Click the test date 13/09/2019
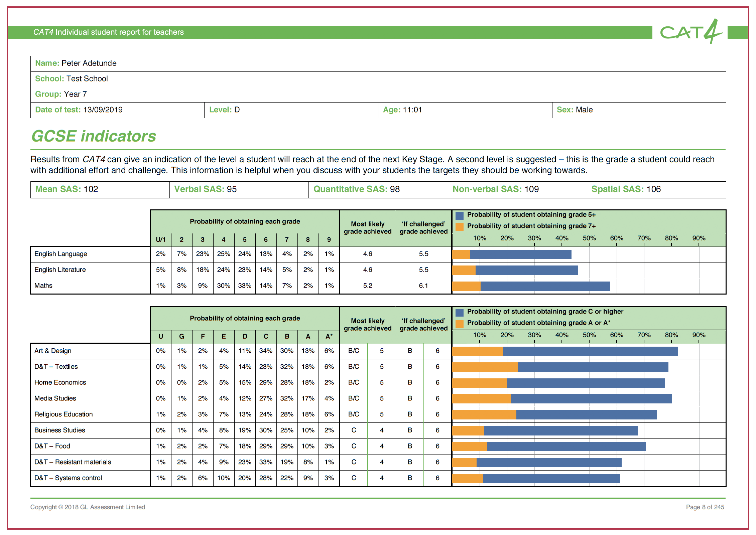Image resolution: width=756 pixels, height=535 pixels. [x=103, y=110]
